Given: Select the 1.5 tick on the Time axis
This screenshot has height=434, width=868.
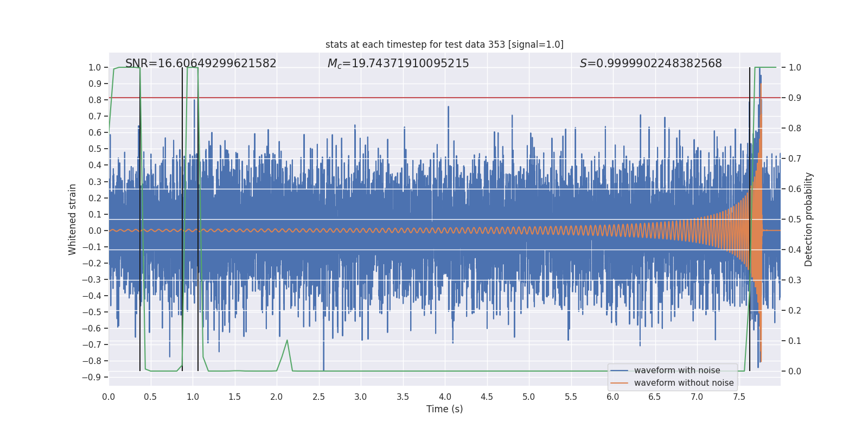Looking at the screenshot, I should pos(234,397).
